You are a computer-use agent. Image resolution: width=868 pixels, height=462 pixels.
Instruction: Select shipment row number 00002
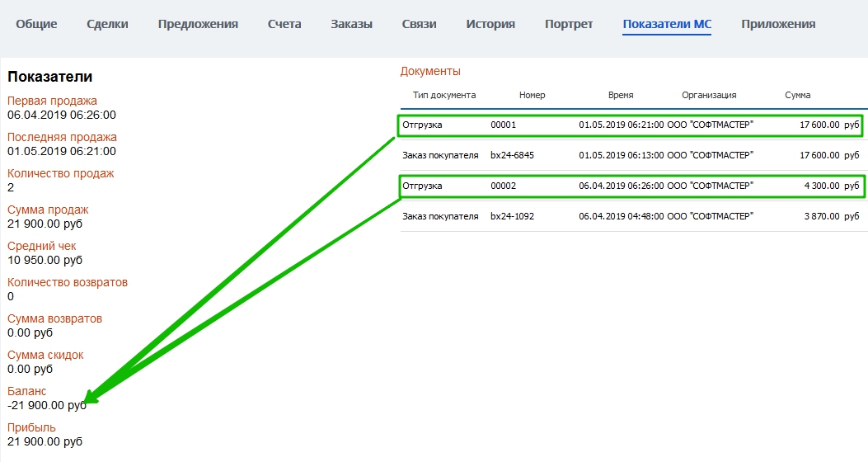pos(631,186)
